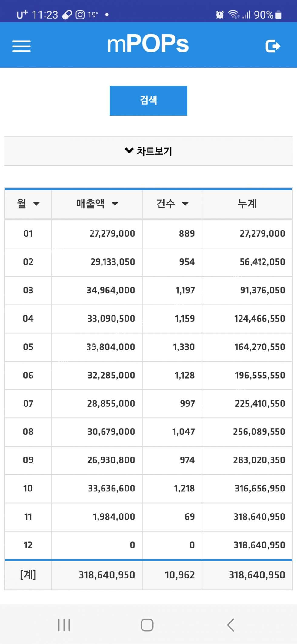Image resolution: width=297 pixels, height=644 pixels.
Task: Open the hamburger menu
Action: coord(21,46)
